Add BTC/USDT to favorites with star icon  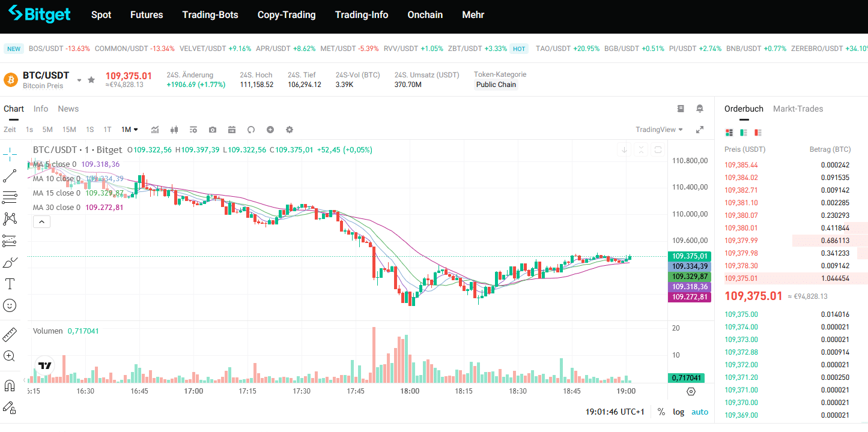(x=91, y=79)
